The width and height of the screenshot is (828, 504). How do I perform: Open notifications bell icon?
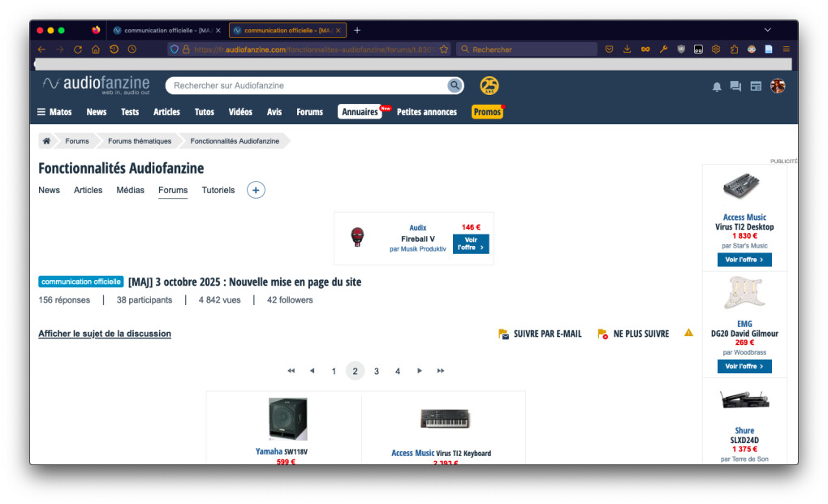tap(717, 86)
